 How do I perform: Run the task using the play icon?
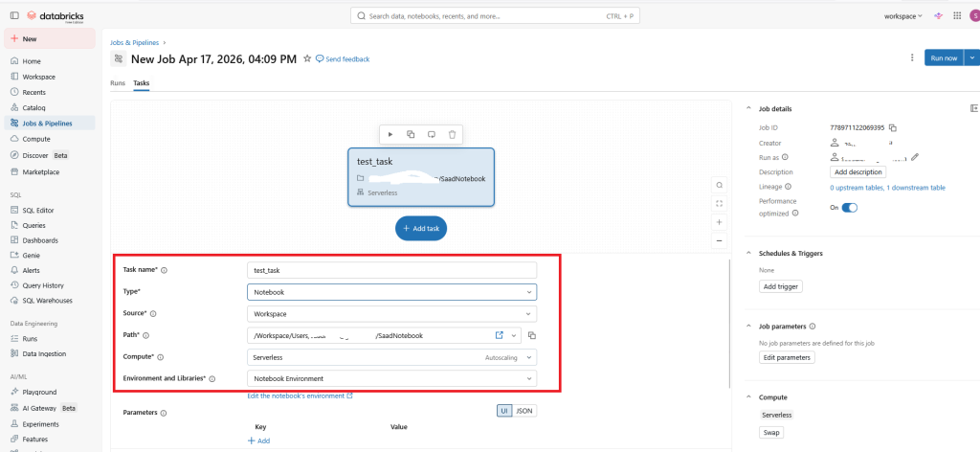pyautogui.click(x=390, y=135)
